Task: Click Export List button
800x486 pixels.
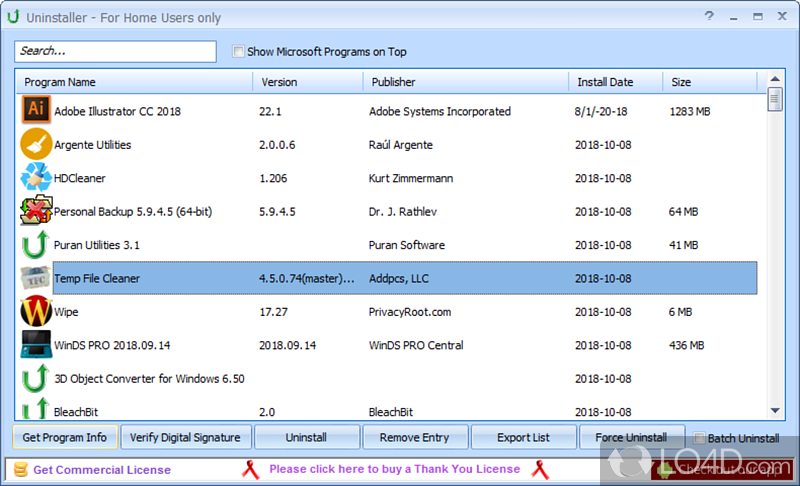Action: (x=523, y=438)
